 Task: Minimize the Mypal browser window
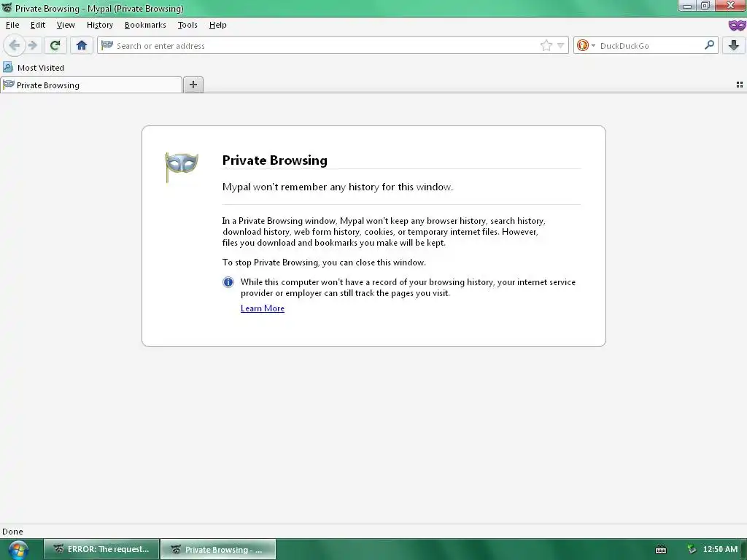[687, 6]
